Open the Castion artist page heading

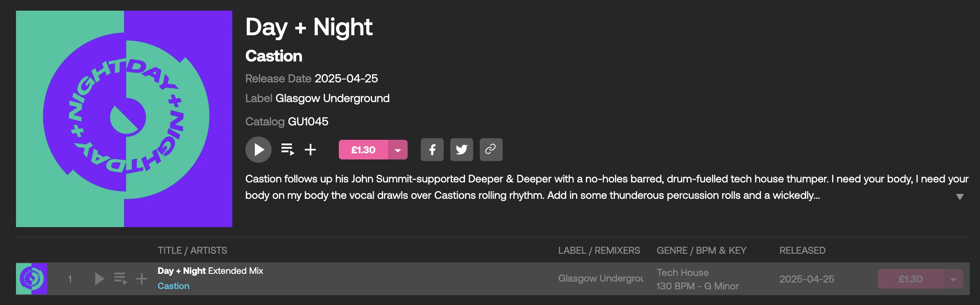(x=274, y=56)
